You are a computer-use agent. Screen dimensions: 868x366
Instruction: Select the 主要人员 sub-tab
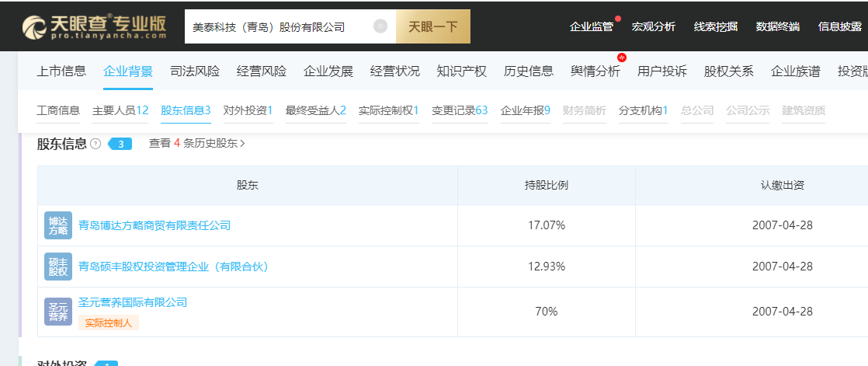point(120,110)
